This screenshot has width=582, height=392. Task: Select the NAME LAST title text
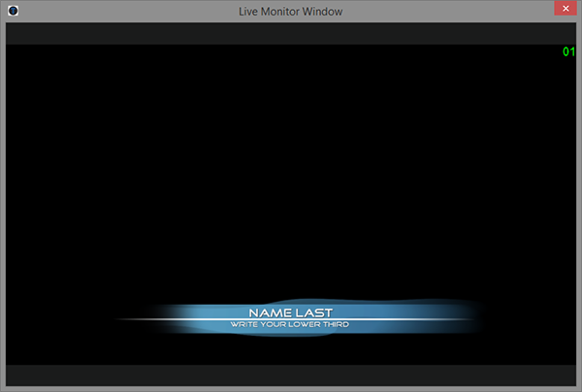(x=290, y=312)
